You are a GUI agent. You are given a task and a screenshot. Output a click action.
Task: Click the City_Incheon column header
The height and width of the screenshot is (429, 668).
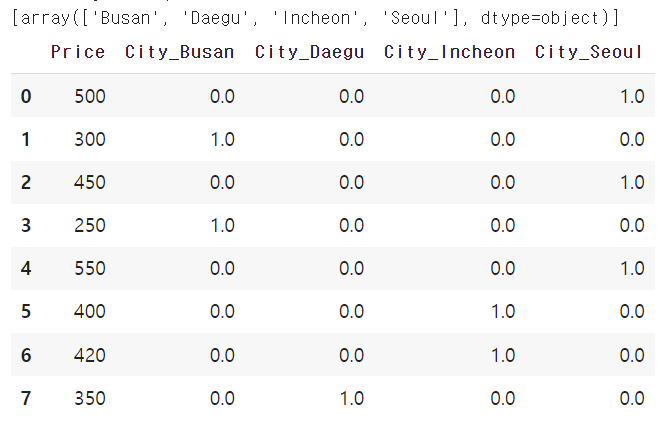pos(449,52)
